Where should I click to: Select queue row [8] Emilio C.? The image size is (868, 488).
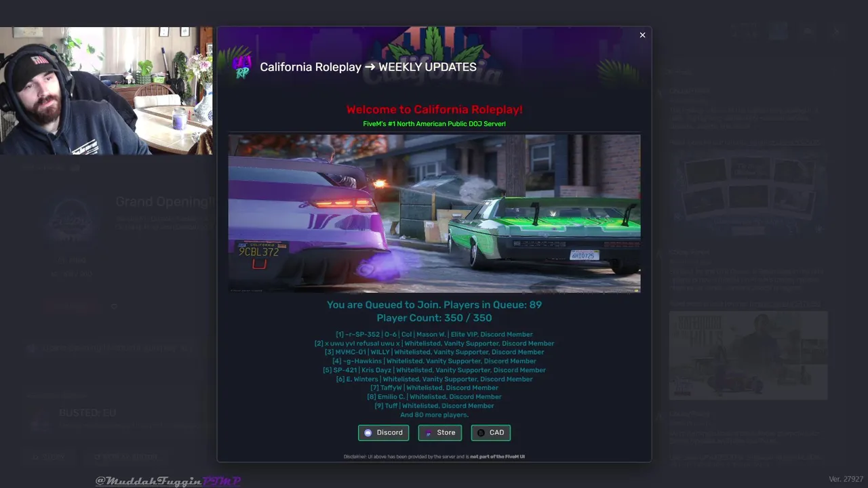click(434, 396)
